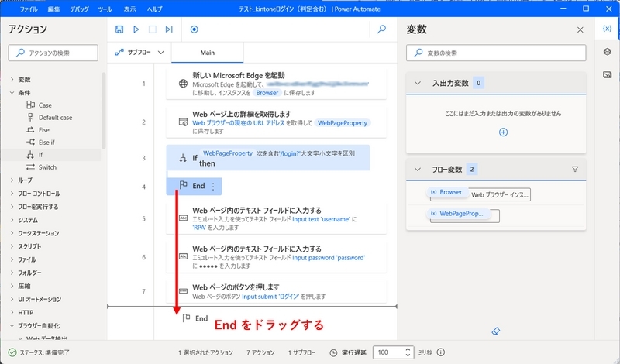
Task: Select the Switch action
Action: 47,167
